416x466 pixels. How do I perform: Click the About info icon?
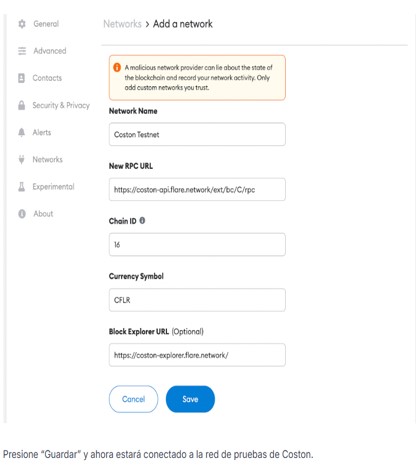22,214
